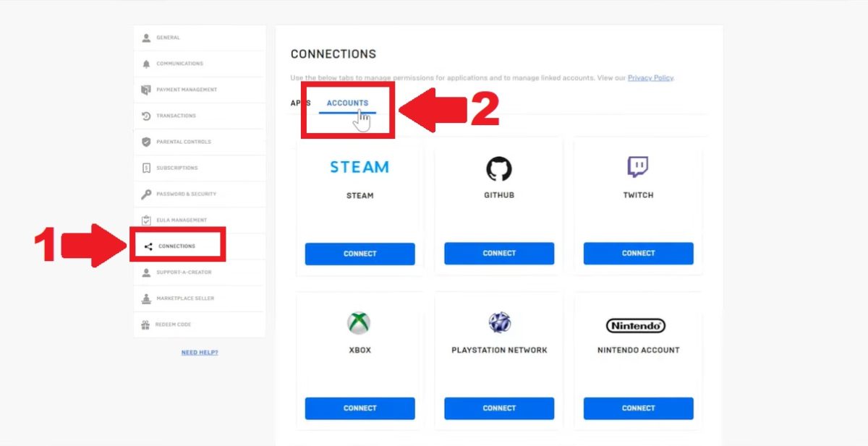This screenshot has width=868, height=446.
Task: Open EULA Management in the sidebar
Action: tap(181, 220)
